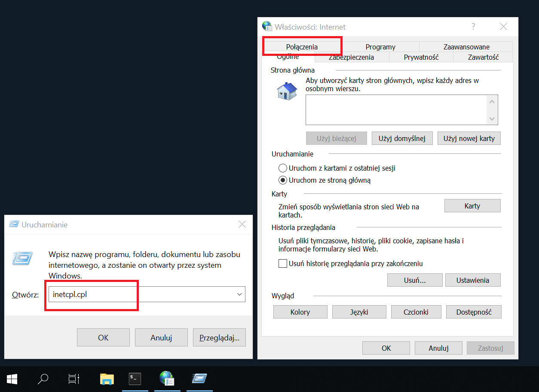The width and height of the screenshot is (539, 392).
Task: Click the help question mark in title bar
Action: coord(473,27)
